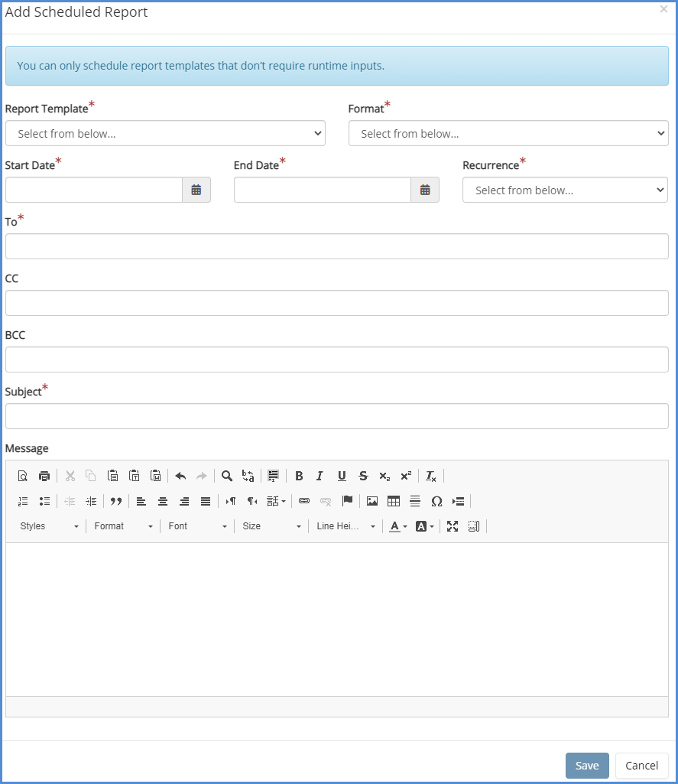This screenshot has height=784, width=678.
Task: Apply italic formatting in the editor
Action: click(x=320, y=476)
